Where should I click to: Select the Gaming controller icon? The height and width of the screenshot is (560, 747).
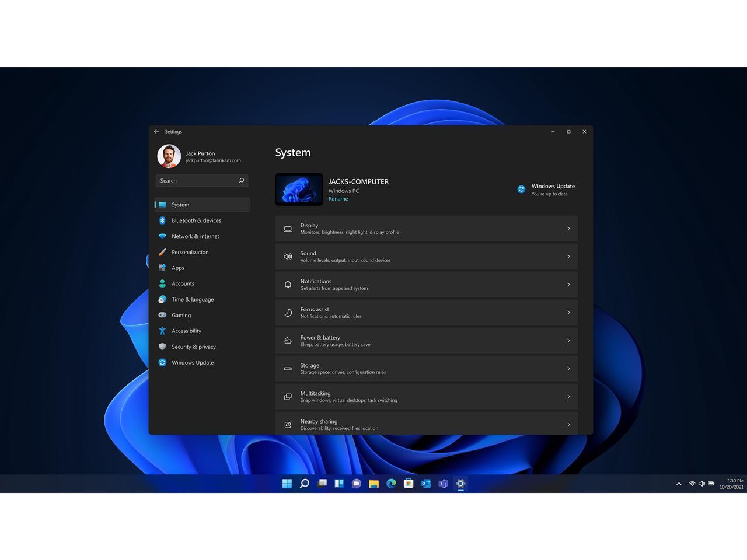(162, 315)
